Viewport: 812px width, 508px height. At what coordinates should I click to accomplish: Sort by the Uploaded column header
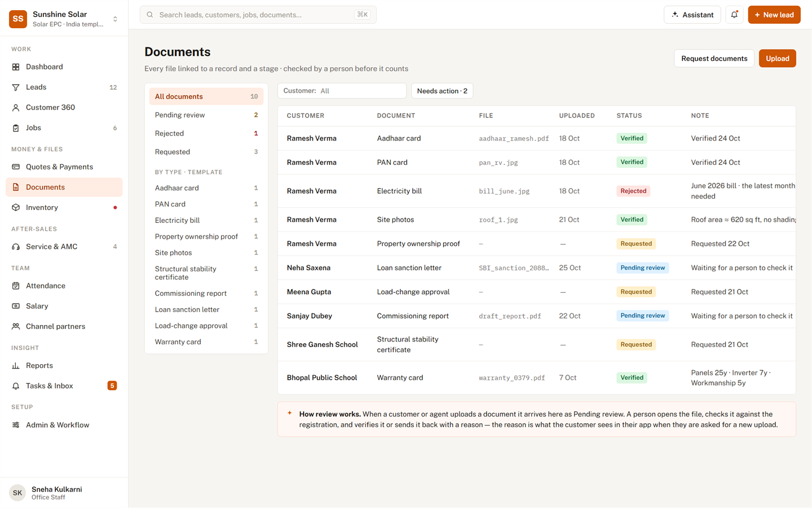[577, 116]
